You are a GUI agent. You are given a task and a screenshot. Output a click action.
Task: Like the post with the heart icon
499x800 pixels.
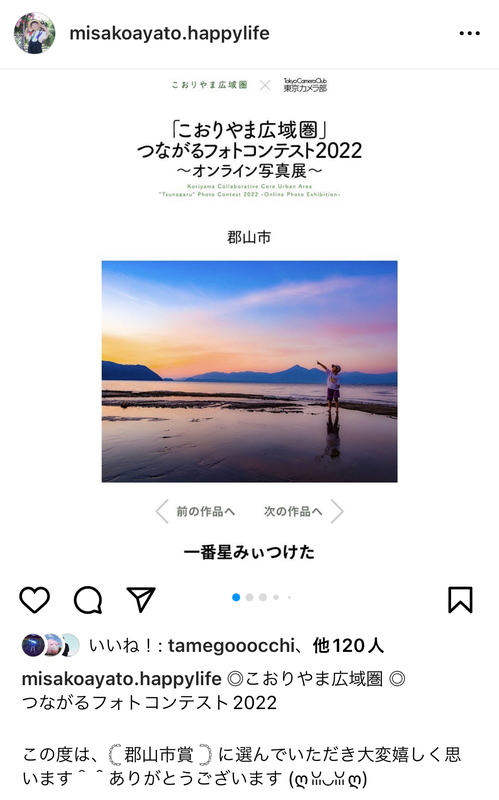tap(34, 599)
